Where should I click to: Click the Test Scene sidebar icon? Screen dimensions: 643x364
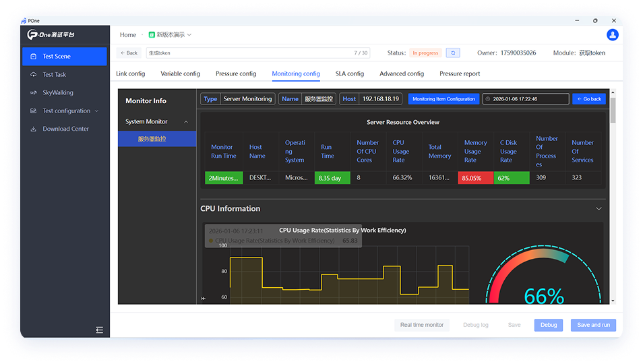34,57
